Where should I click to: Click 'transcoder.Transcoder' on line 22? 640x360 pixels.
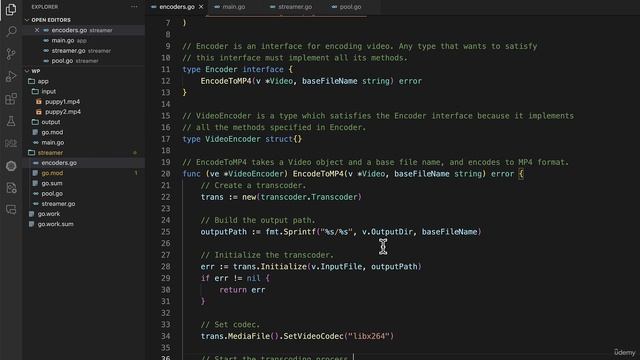coord(309,197)
